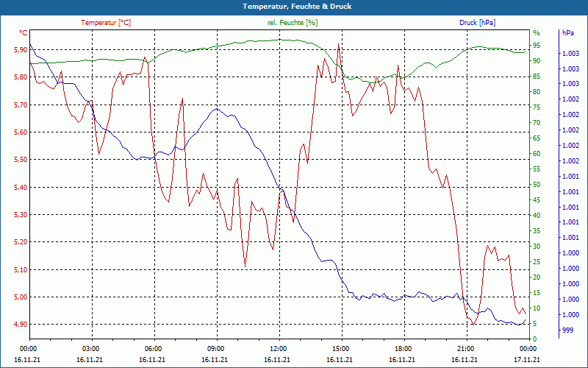Click the green "25" humidity axis value
This screenshot has width=588, height=368.
(537, 262)
